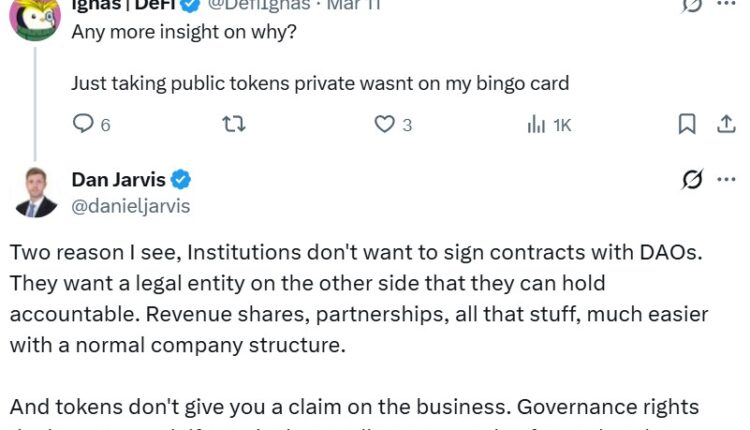This screenshot has width=750, height=430.
Task: Bookmark Ignas's reply
Action: coord(687,124)
